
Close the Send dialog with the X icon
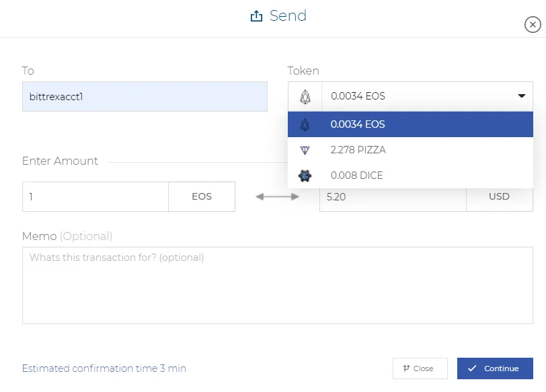tap(533, 25)
